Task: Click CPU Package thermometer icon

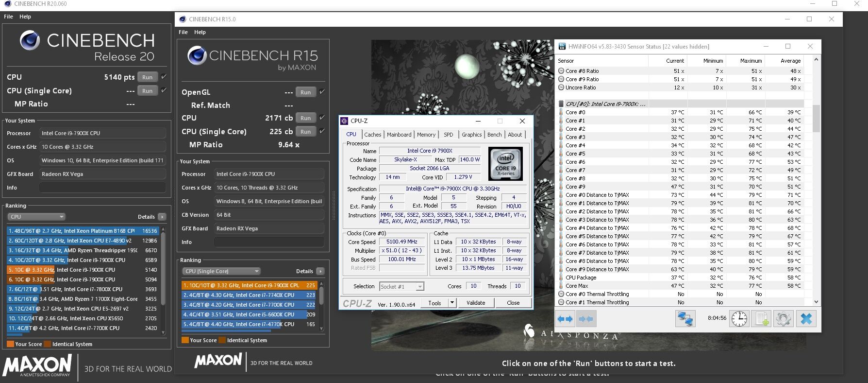Action: (x=561, y=278)
